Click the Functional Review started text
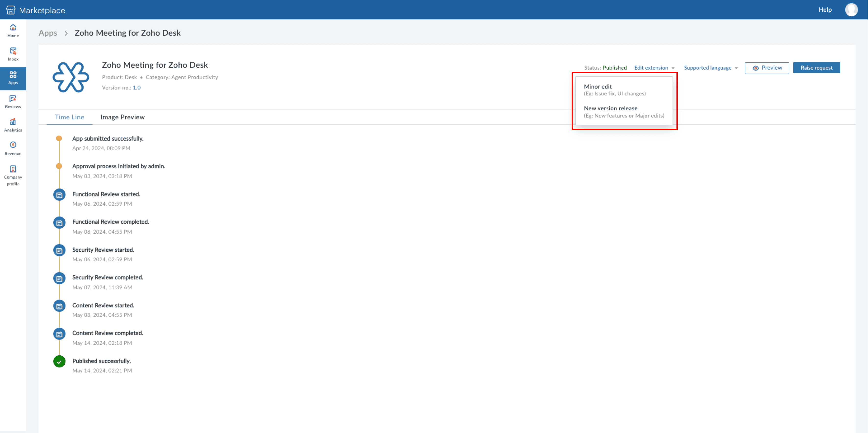The width and height of the screenshot is (868, 433). (106, 194)
